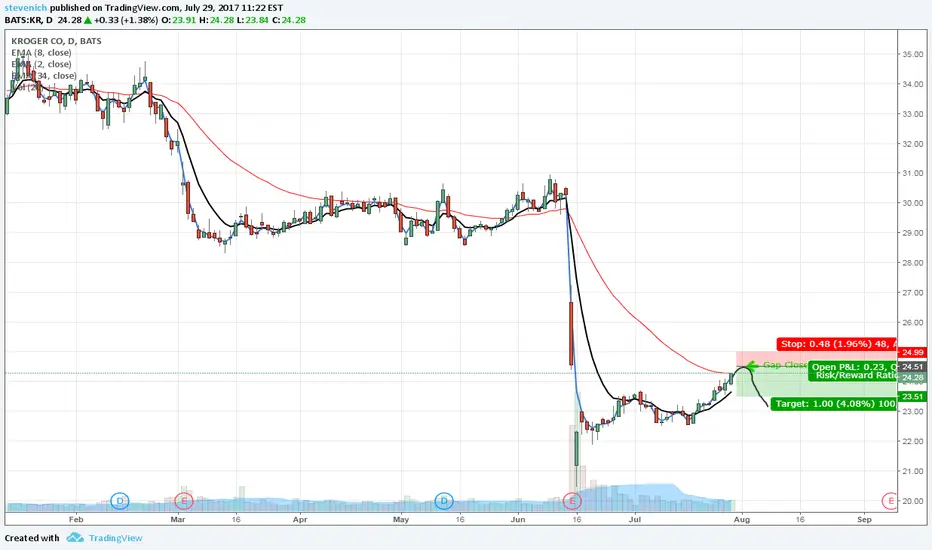Select the red Stop: 0.48 (1.96%) label
This screenshot has width=932, height=550.
(x=836, y=344)
